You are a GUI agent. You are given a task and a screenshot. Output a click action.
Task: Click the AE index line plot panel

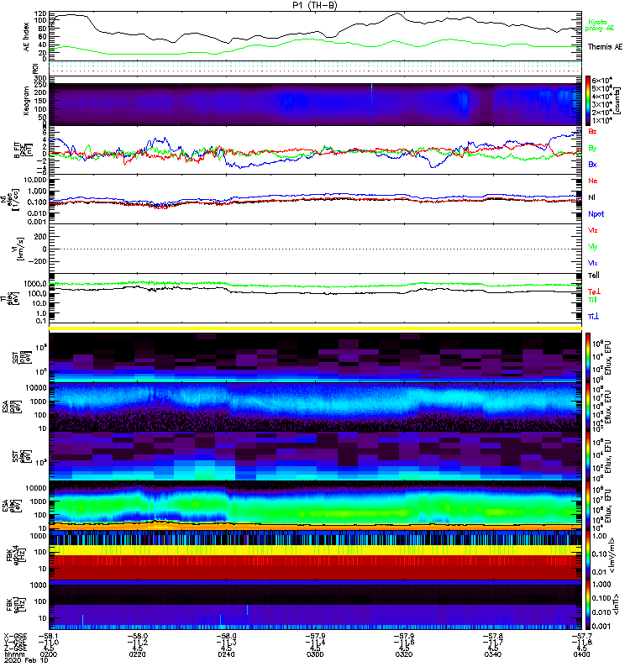[315, 36]
